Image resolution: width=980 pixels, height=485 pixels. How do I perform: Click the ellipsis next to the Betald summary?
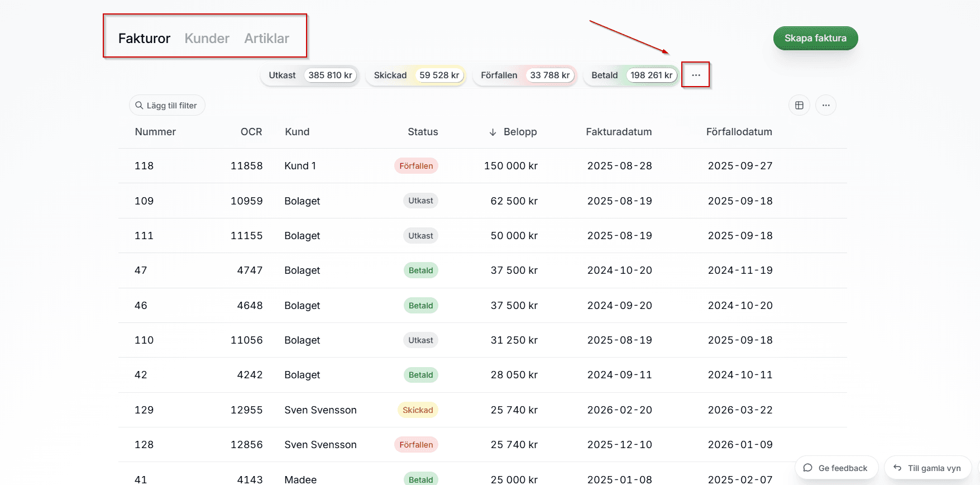click(696, 75)
